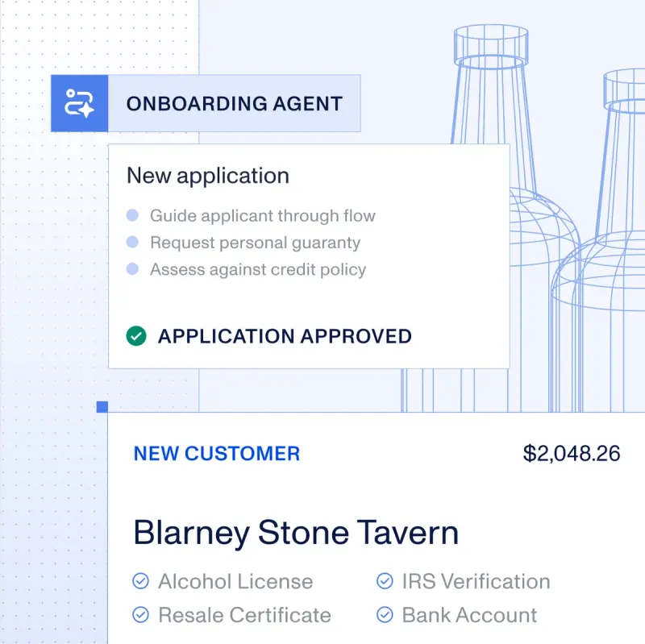This screenshot has height=644, width=645.
Task: Click the bullet beside Guide applicant through flow
Action: coord(132,215)
